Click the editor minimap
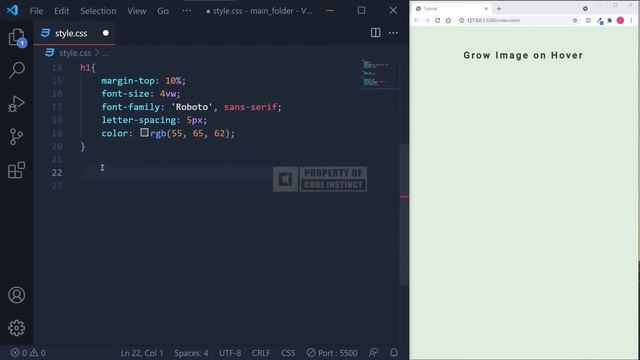Image resolution: width=640 pixels, height=360 pixels. point(380,74)
